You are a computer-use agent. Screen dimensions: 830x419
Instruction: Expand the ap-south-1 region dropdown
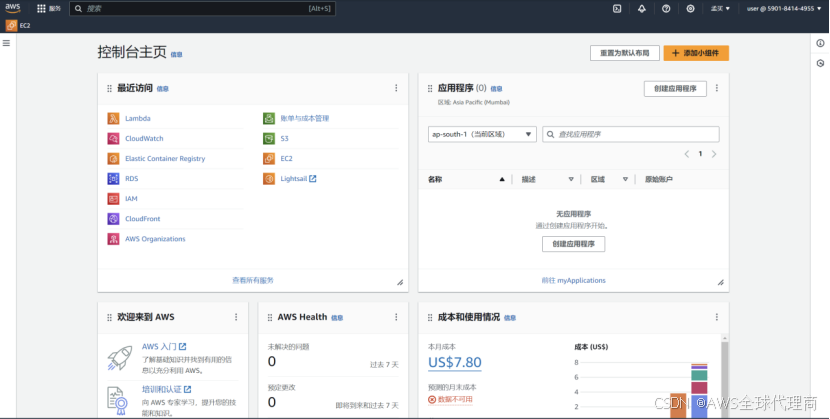pyautogui.click(x=482, y=134)
